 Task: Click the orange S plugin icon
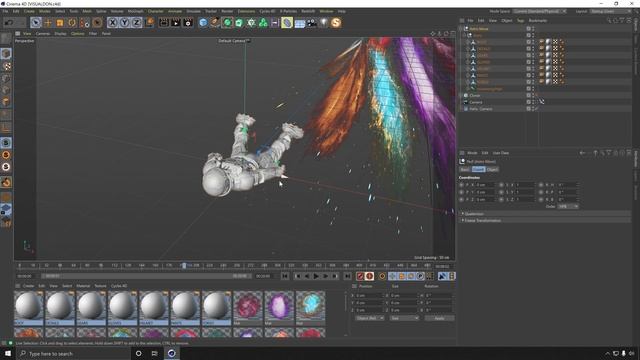(x=336, y=22)
